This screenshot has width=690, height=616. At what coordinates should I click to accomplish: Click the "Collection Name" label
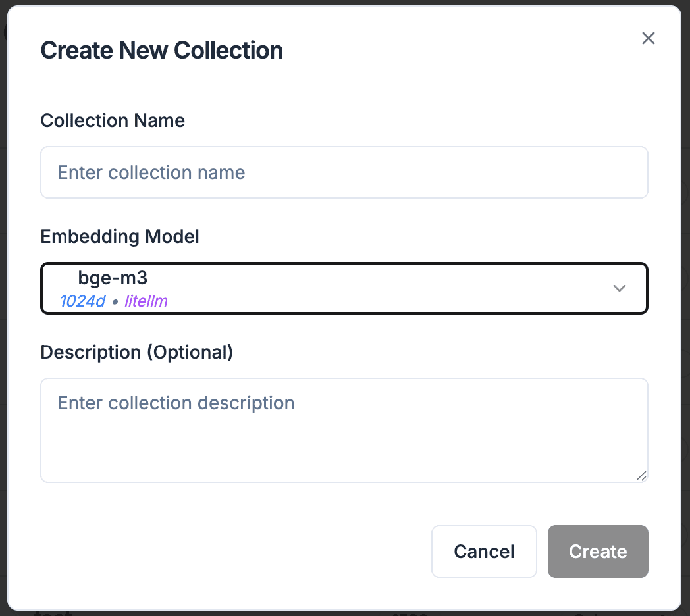coord(113,120)
